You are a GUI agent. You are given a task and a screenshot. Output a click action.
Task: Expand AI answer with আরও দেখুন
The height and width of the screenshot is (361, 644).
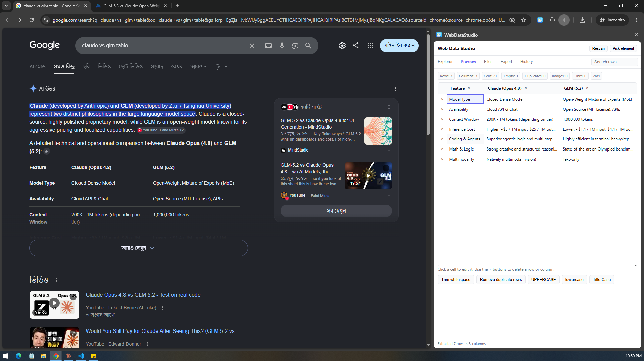pos(138,248)
